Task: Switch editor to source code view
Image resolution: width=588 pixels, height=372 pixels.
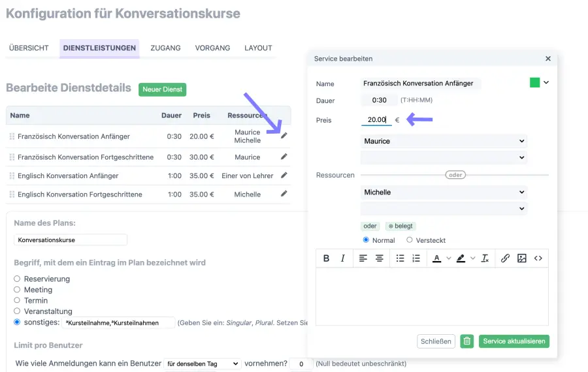Action: (x=538, y=258)
